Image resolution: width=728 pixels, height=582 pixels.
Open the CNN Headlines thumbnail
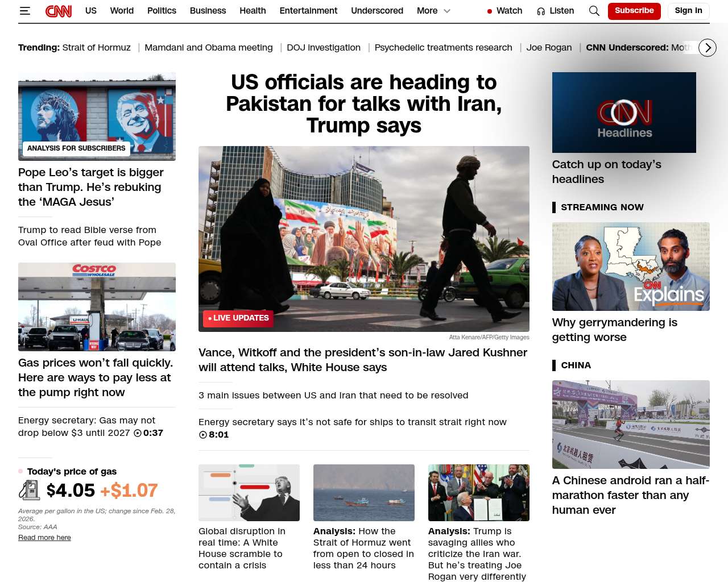click(x=624, y=113)
